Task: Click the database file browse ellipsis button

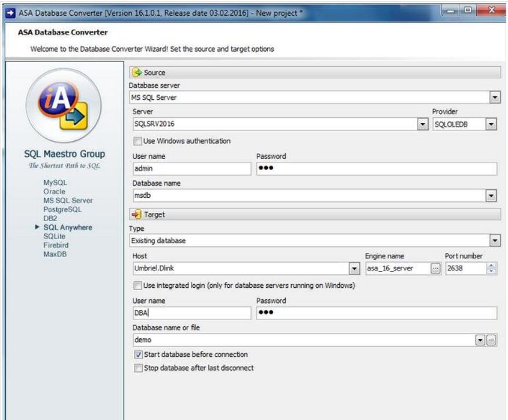Action: pyautogui.click(x=492, y=341)
